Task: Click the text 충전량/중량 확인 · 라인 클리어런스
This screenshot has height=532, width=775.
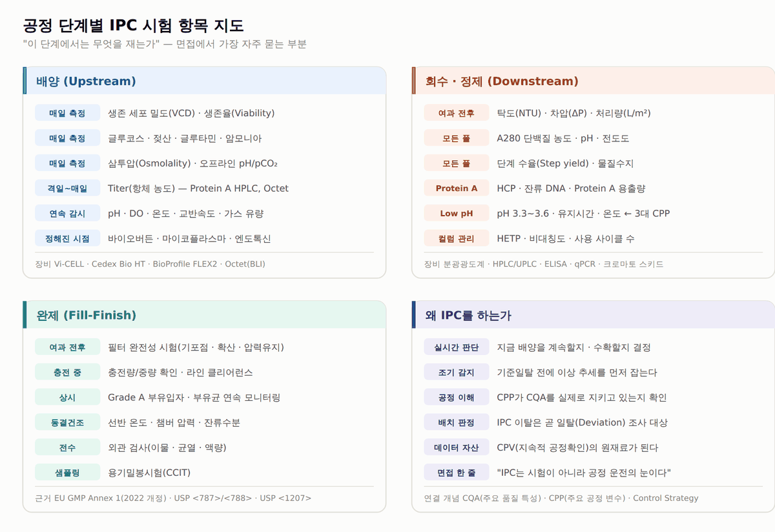Action: 180,373
